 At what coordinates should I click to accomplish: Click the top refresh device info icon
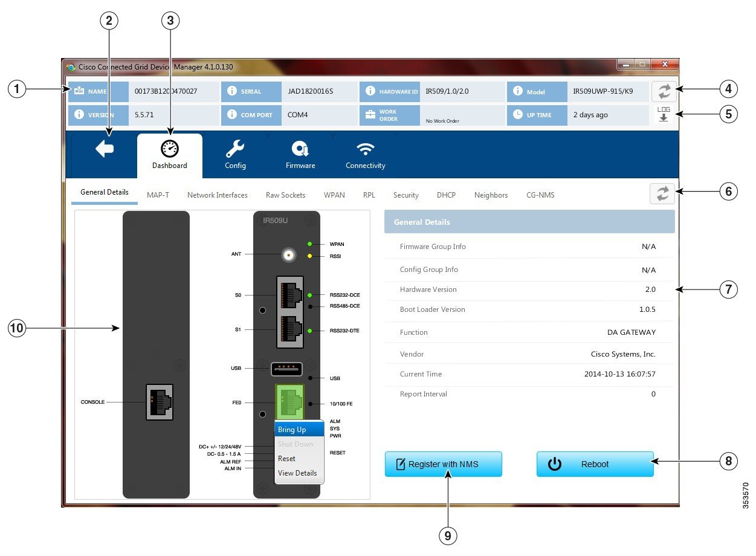coord(664,91)
